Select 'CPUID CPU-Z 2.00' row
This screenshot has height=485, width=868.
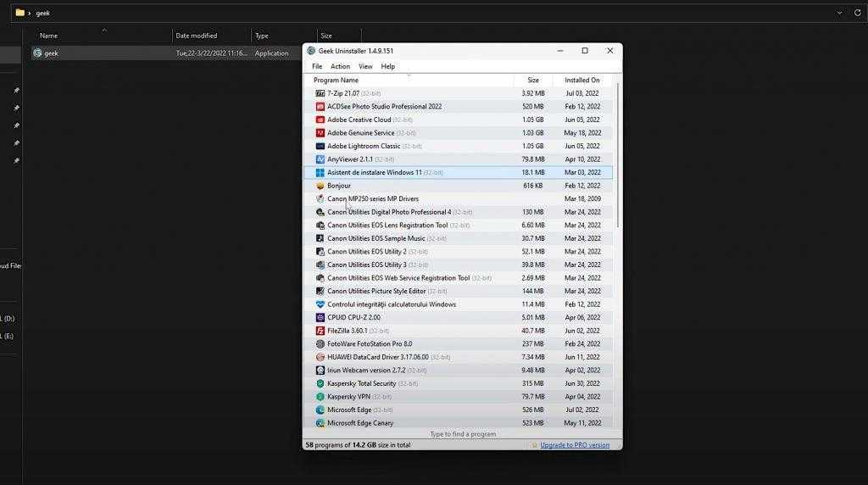pos(459,318)
